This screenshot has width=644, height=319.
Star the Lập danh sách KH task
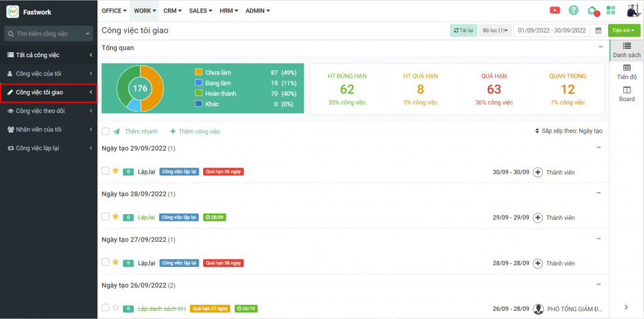[x=115, y=308]
